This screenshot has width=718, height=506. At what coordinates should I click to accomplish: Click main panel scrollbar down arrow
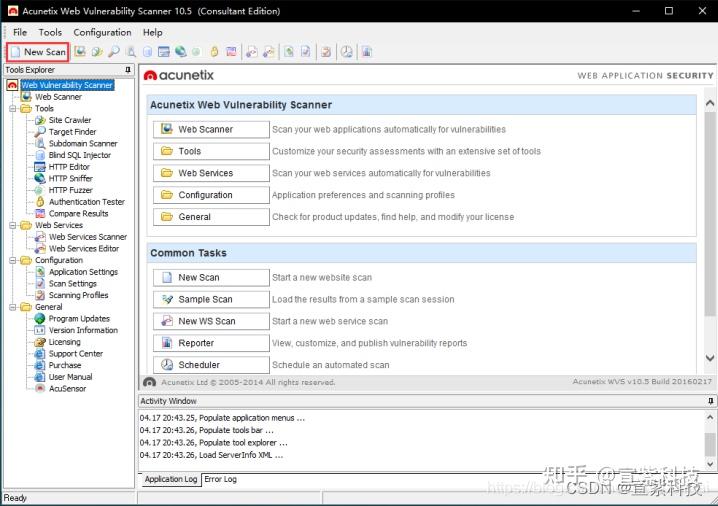710,358
